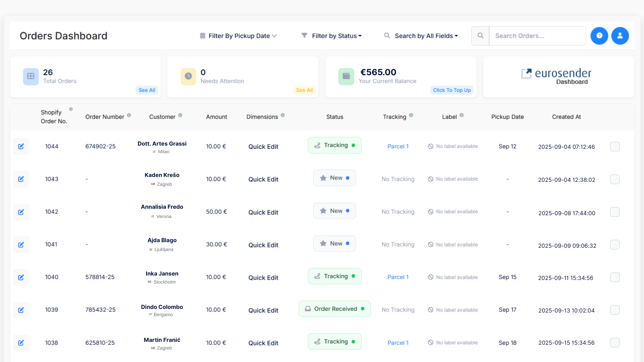644x362 pixels.
Task: Click the Total Orders grid icon
Action: click(31, 76)
